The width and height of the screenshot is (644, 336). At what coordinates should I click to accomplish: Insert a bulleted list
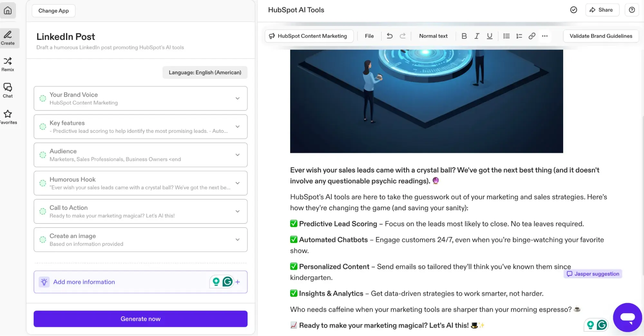click(506, 36)
